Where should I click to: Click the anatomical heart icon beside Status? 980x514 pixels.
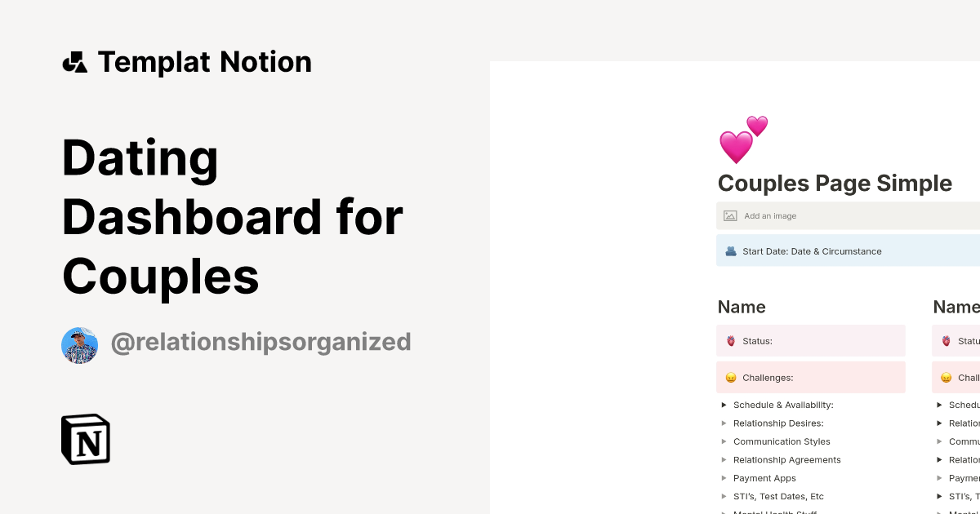click(x=728, y=340)
